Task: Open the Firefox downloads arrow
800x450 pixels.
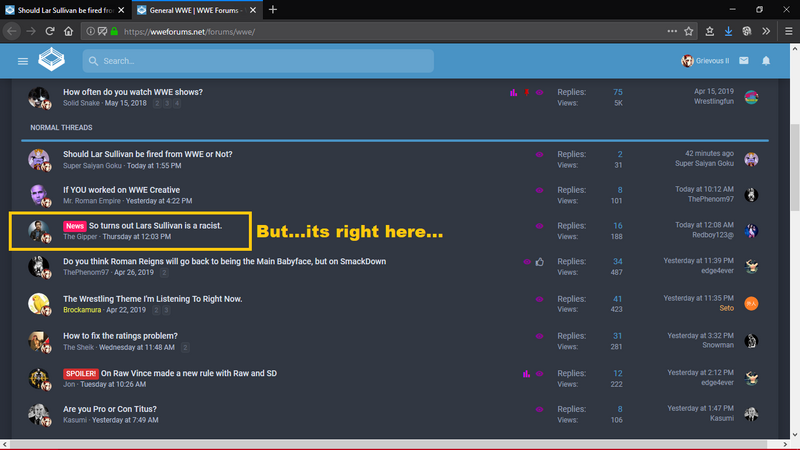Action: point(728,31)
